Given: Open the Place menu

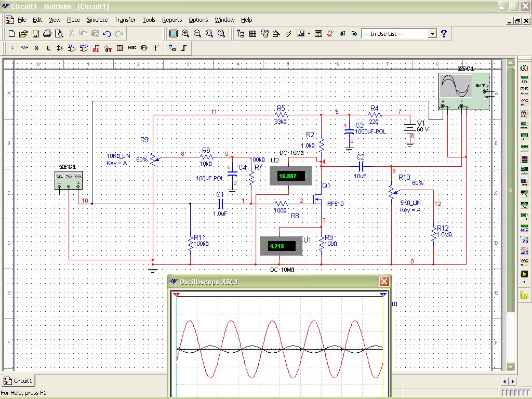Looking at the screenshot, I should (x=74, y=20).
